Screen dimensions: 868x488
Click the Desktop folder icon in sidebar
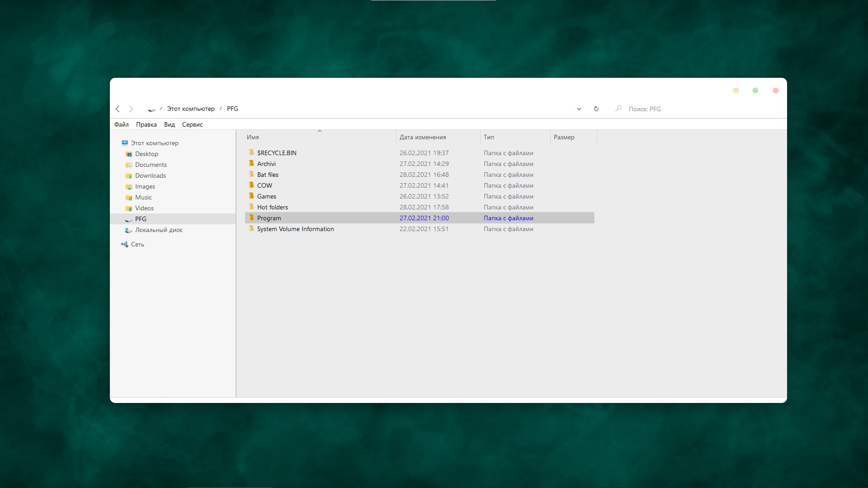pyautogui.click(x=129, y=154)
